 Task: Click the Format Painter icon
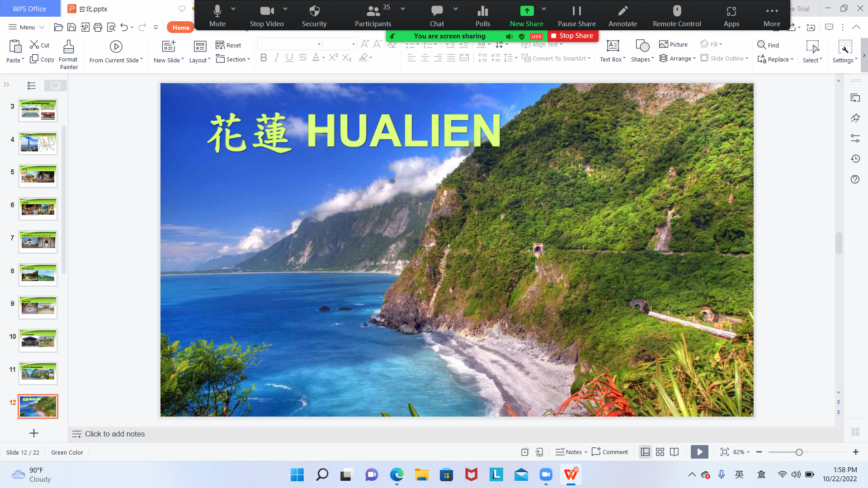click(69, 47)
